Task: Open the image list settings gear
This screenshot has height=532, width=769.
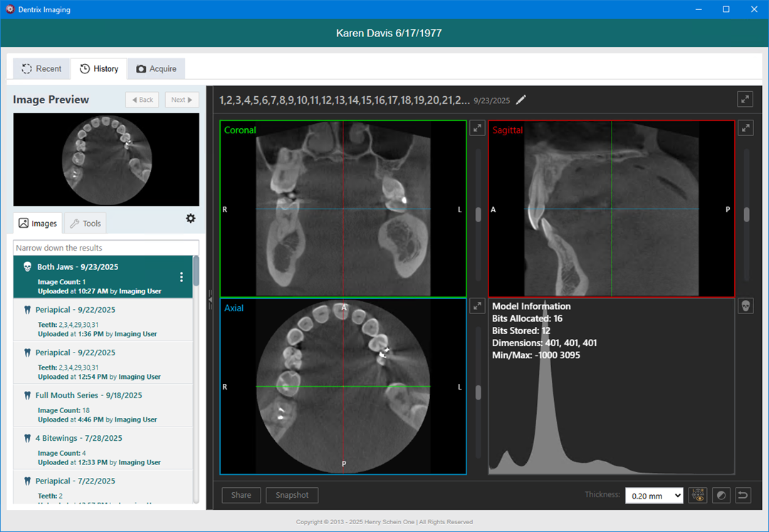Action: coord(190,219)
